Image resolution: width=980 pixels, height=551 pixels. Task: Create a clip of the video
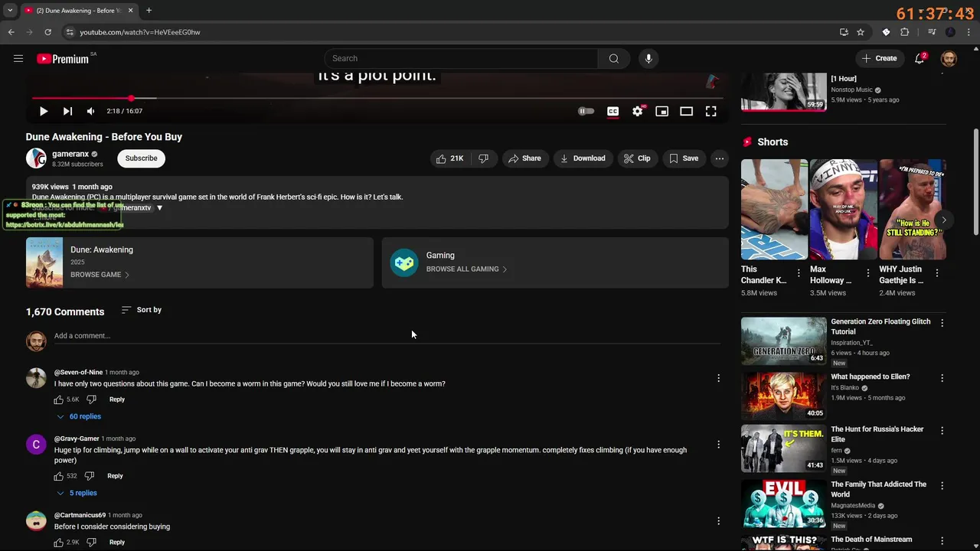(637, 158)
